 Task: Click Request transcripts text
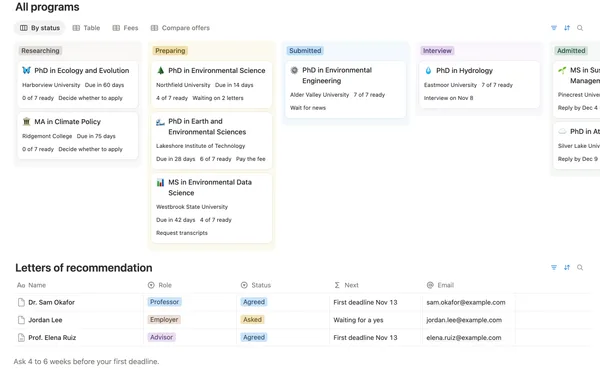(x=182, y=233)
